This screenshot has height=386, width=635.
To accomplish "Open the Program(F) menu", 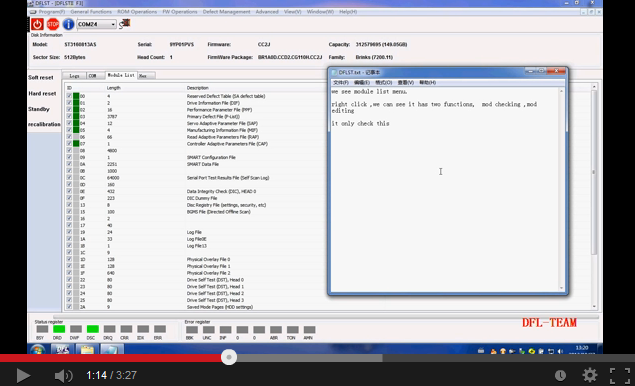I will point(51,12).
